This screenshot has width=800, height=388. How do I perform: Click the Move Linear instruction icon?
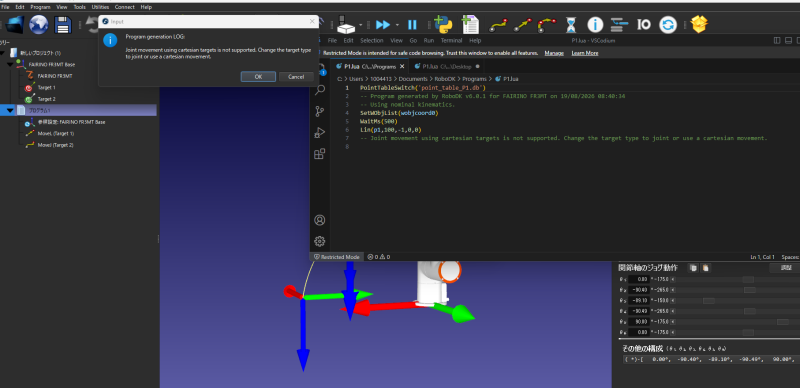tap(522, 25)
